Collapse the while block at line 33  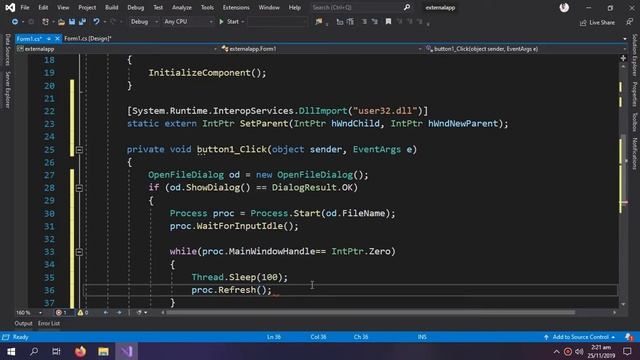pyautogui.click(x=79, y=252)
